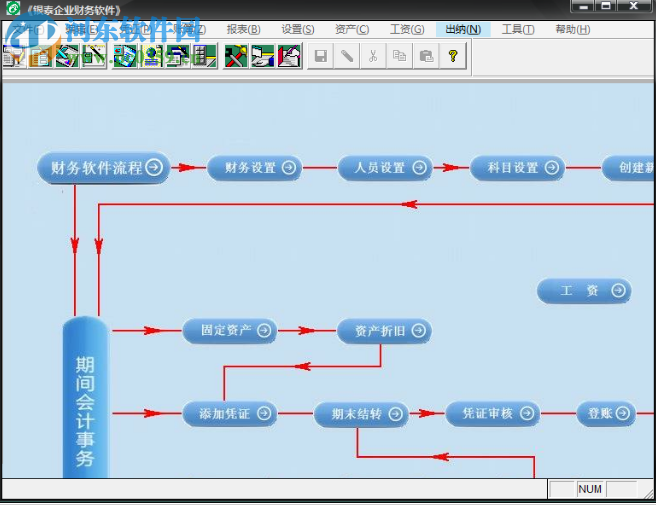The image size is (656, 505).
Task: Click the 资产折旧 flowchart button
Action: coord(384,331)
